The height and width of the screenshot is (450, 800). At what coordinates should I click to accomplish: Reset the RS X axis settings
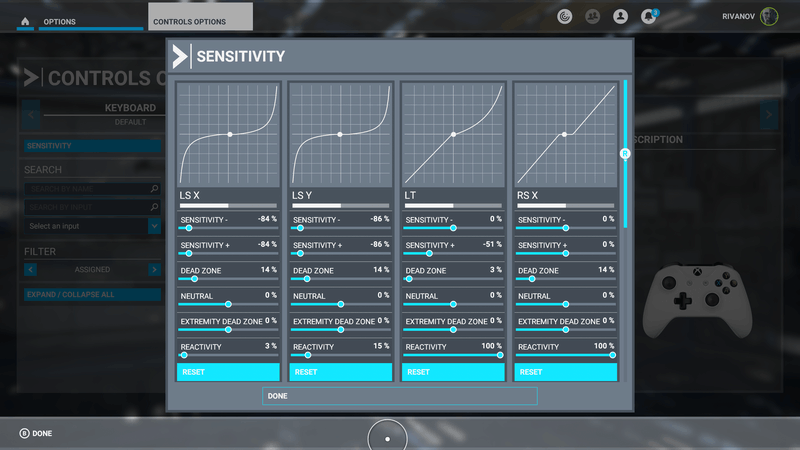point(566,372)
